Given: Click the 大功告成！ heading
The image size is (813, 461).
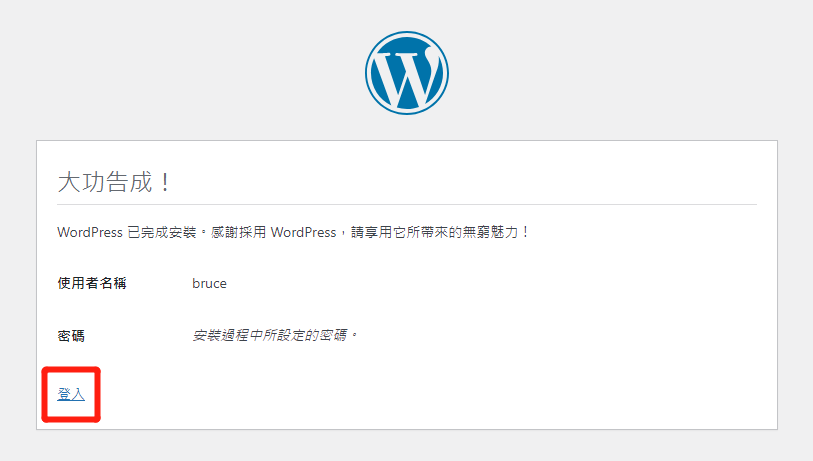Looking at the screenshot, I should tap(114, 182).
